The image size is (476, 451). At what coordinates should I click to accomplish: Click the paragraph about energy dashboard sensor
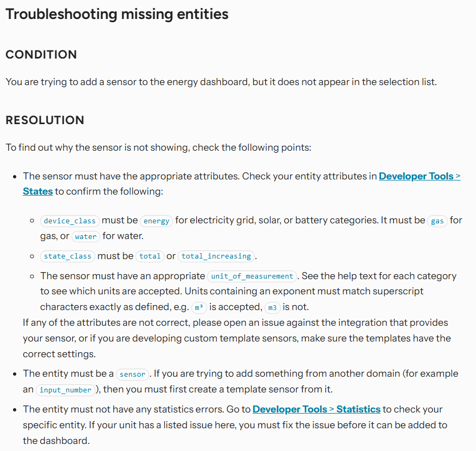[x=221, y=82]
